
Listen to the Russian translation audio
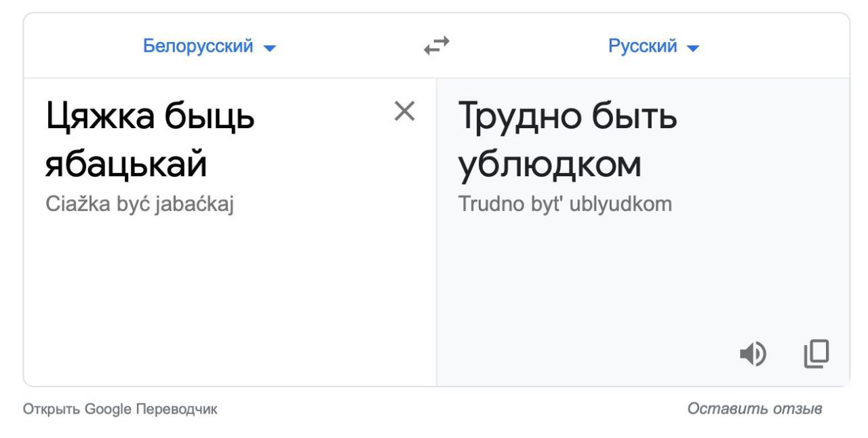coord(753,353)
